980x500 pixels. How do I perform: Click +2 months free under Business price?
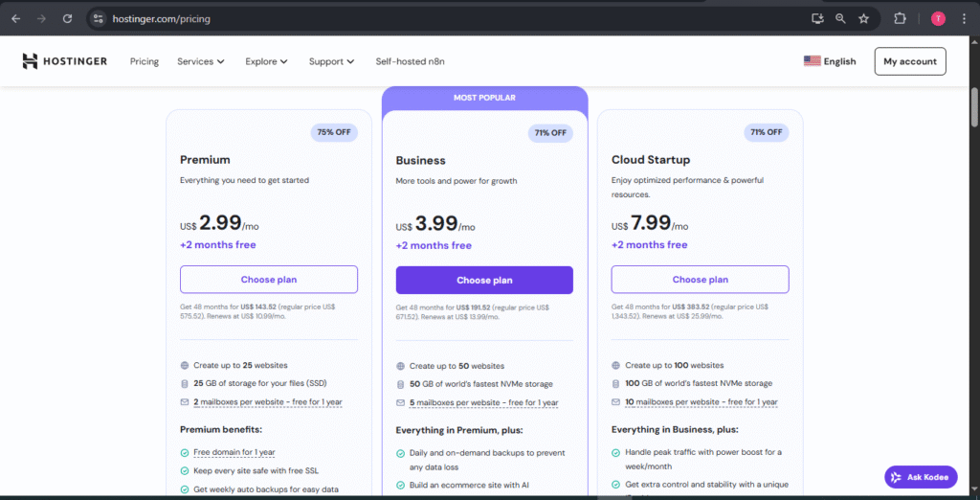(434, 245)
